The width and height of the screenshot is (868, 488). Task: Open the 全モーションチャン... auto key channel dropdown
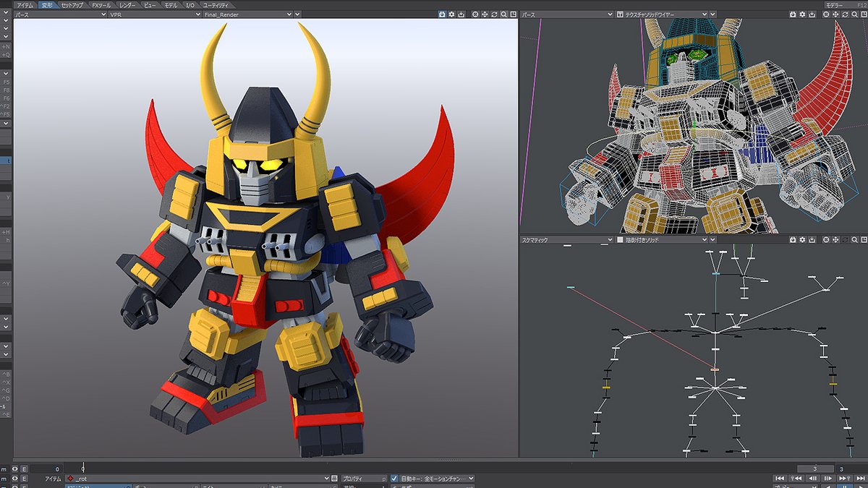(438, 478)
